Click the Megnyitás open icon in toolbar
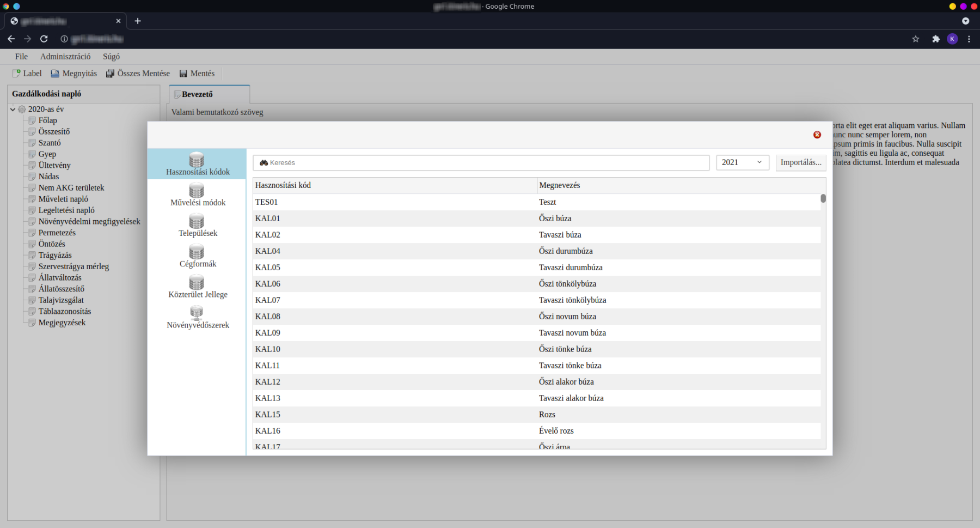The width and height of the screenshot is (980, 528). [55, 74]
